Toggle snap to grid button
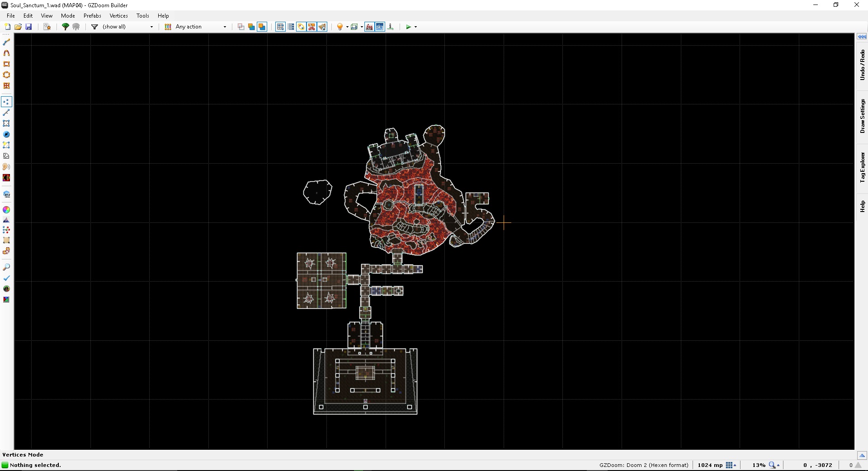 [280, 27]
